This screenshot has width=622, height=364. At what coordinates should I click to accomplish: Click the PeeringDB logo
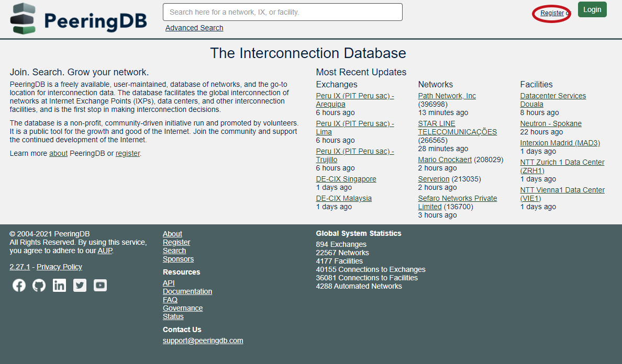point(79,19)
